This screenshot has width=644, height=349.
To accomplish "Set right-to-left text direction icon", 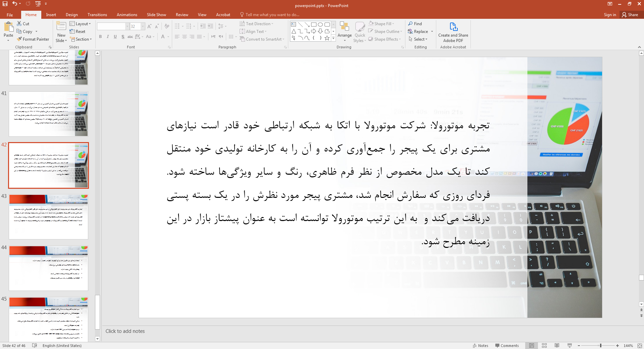I will pyautogui.click(x=221, y=37).
